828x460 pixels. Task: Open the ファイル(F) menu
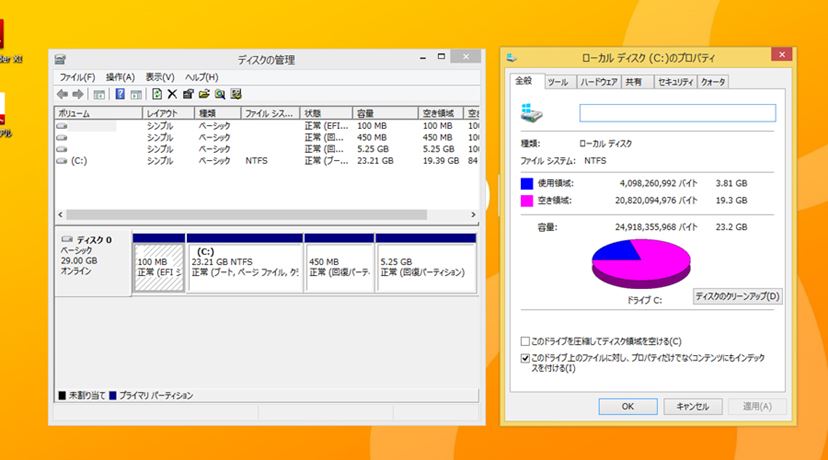77,77
